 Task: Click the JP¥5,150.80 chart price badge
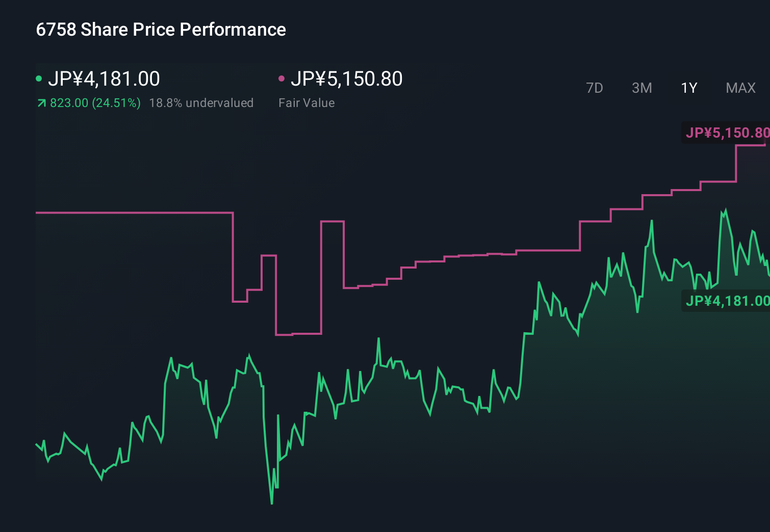pos(726,133)
